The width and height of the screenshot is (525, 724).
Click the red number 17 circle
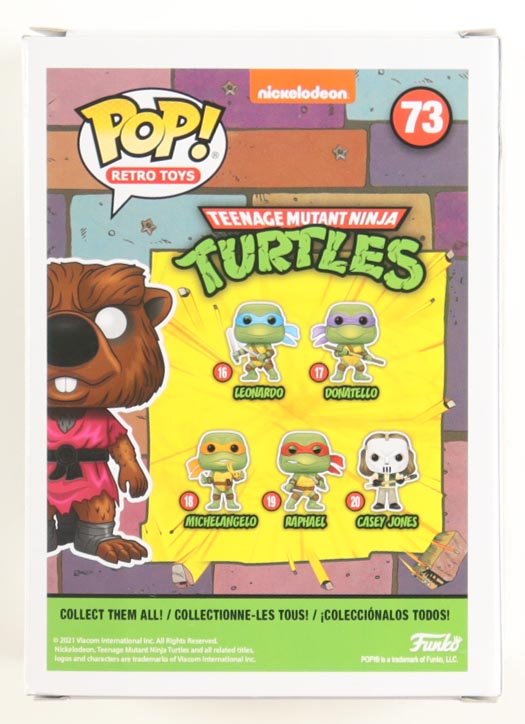pos(319,372)
